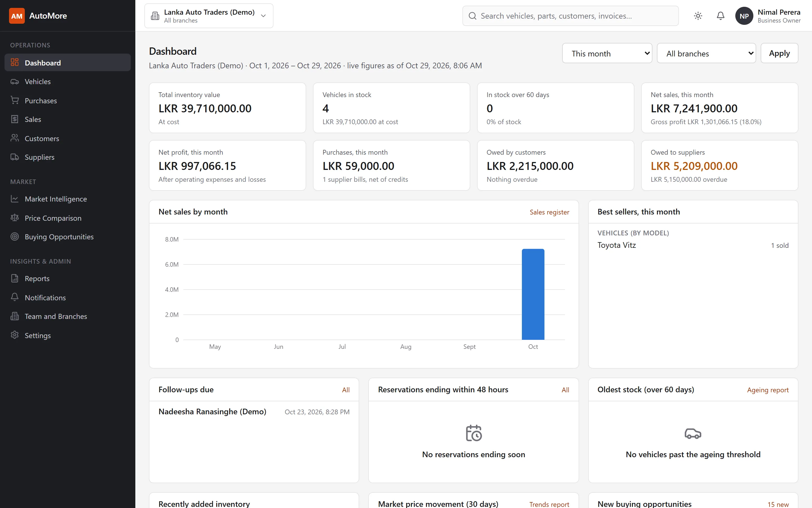Click the AutoMore AM logo icon
The width and height of the screenshot is (812, 508).
click(x=17, y=16)
